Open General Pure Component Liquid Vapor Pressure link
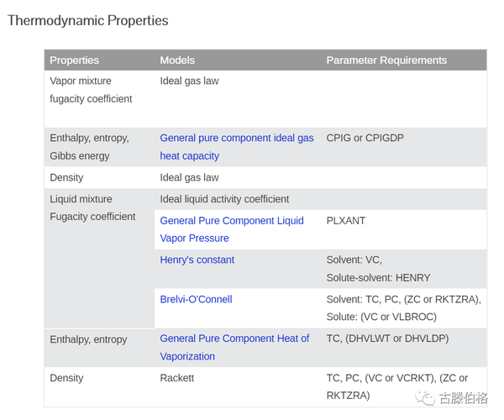Image resolution: width=504 pixels, height=420 pixels. click(x=232, y=229)
